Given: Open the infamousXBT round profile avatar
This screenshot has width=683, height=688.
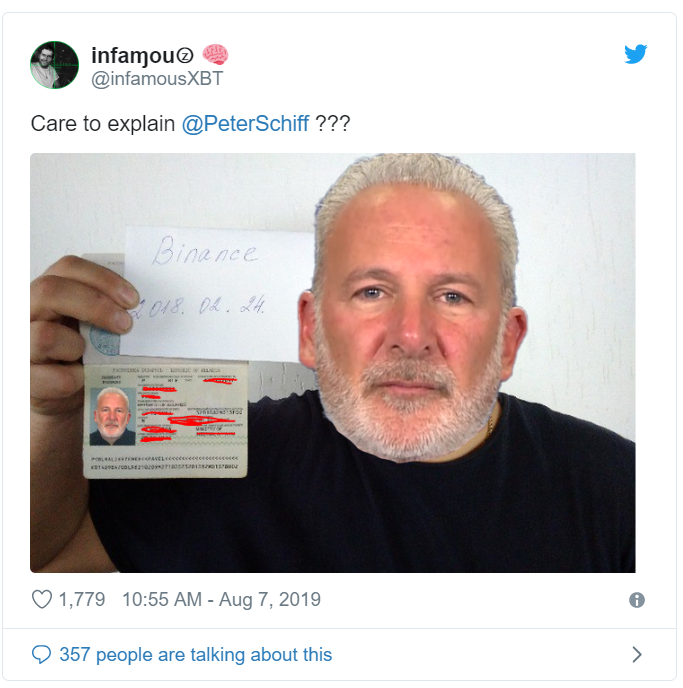Looking at the screenshot, I should pyautogui.click(x=54, y=65).
